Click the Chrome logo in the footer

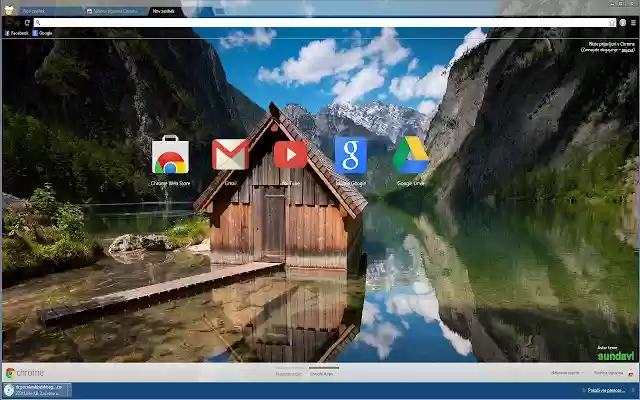(25, 373)
